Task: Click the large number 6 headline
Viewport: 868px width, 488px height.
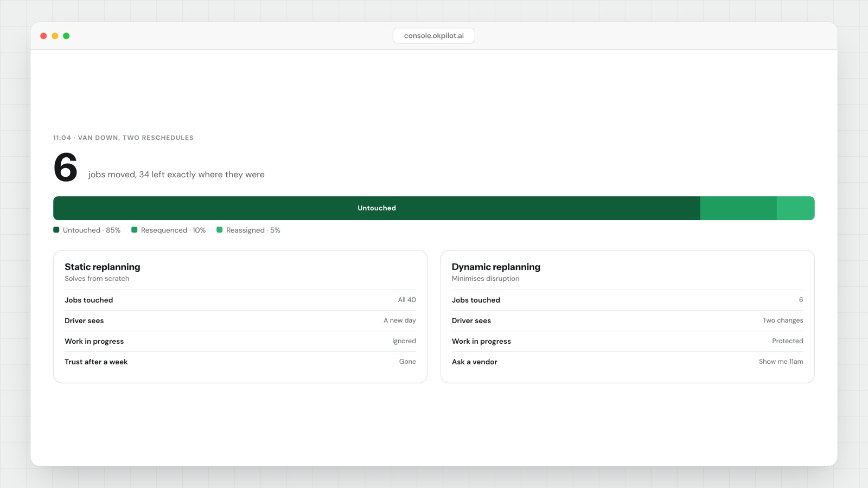Action: pos(66,167)
